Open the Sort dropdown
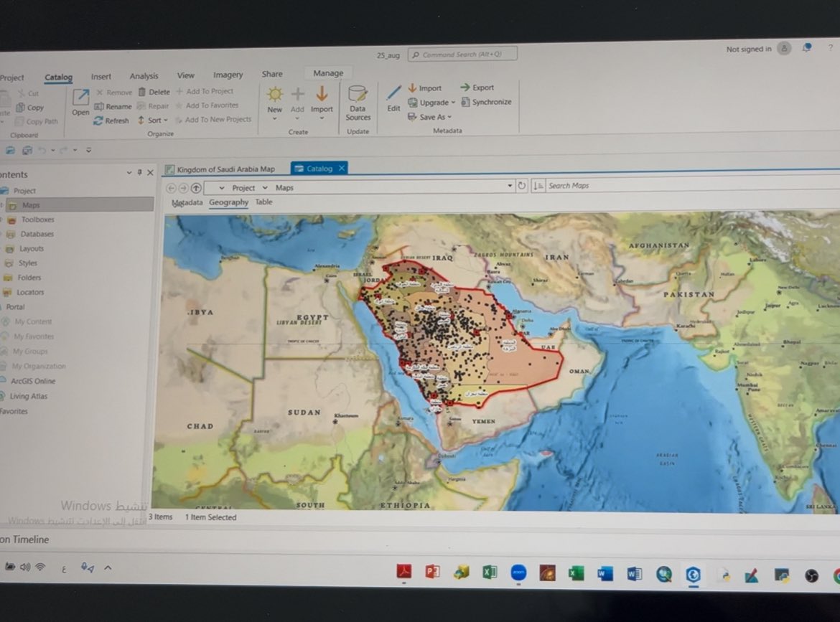The height and width of the screenshot is (622, 840). click(x=153, y=121)
